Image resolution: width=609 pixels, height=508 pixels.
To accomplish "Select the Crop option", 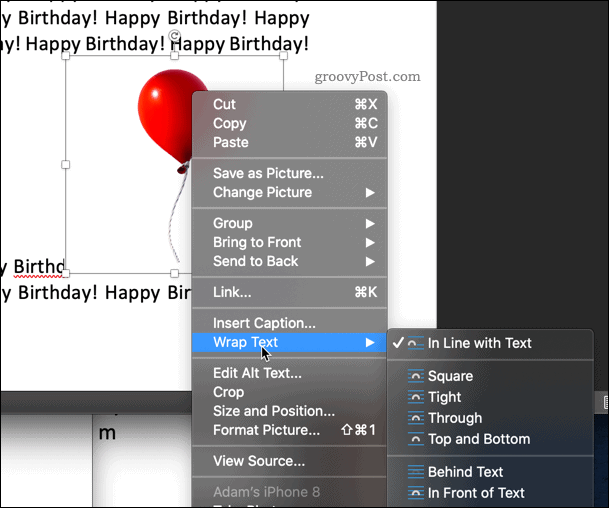I will point(289,392).
